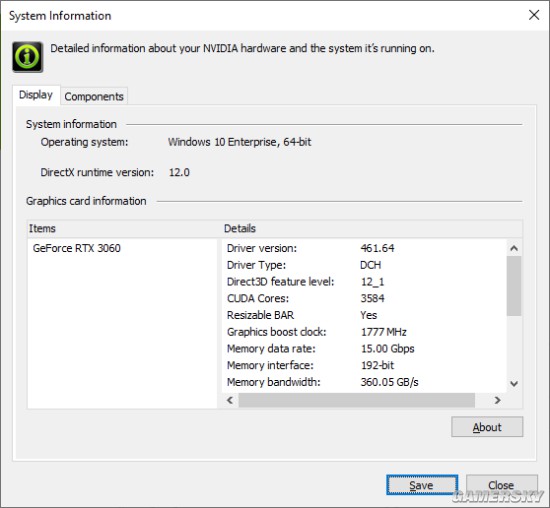The width and height of the screenshot is (550, 508).
Task: Click the left arrow of horizontal scrollbar
Action: pyautogui.click(x=230, y=400)
